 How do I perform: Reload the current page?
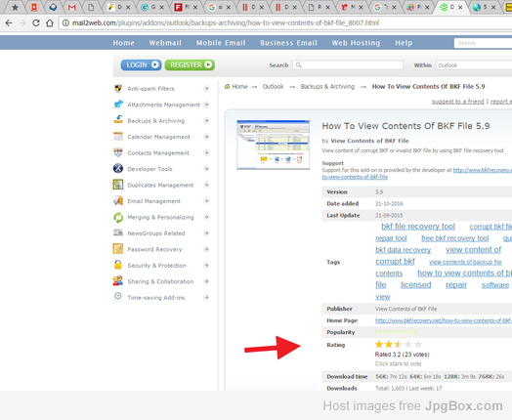pos(36,22)
